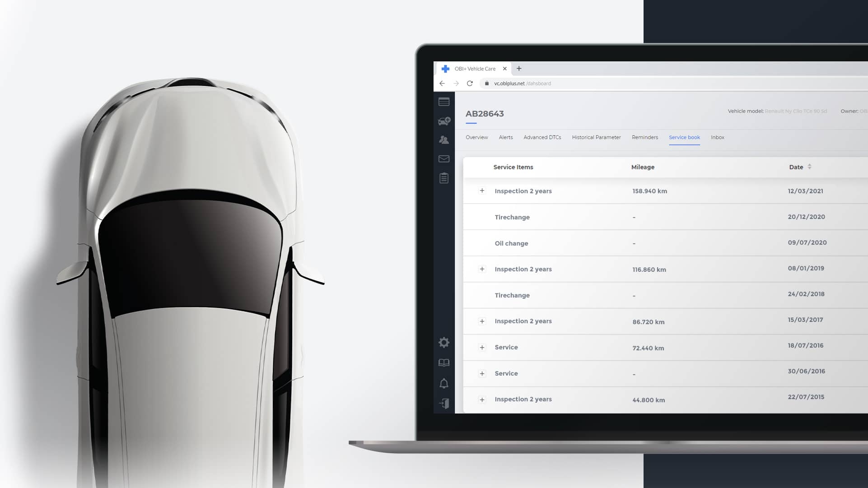Expand the Inspection 2 years row 2021

(482, 191)
